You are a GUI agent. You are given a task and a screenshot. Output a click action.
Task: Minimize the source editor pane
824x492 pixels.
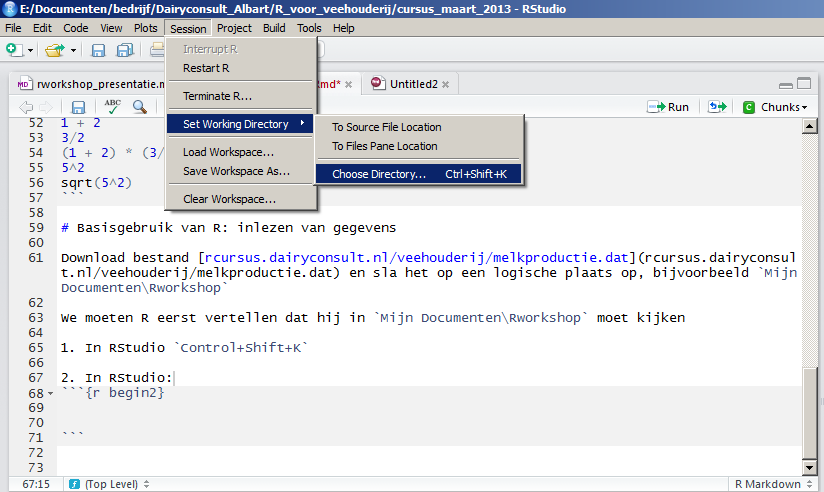[x=786, y=85]
